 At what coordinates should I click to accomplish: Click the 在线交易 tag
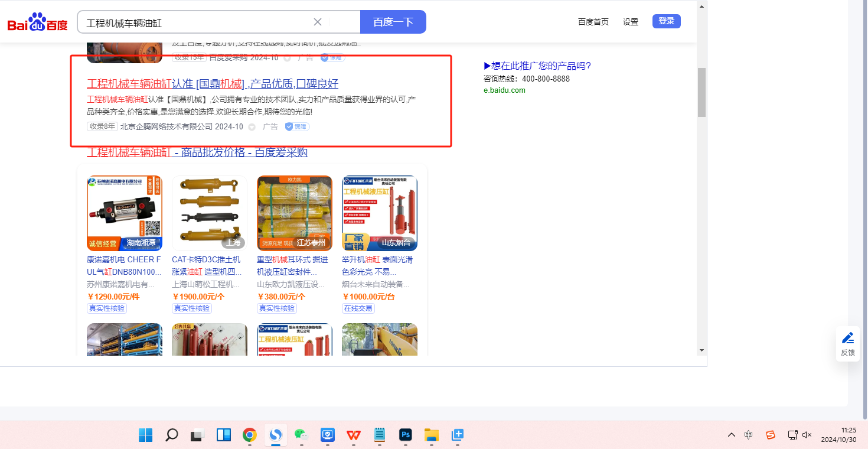[x=358, y=308]
